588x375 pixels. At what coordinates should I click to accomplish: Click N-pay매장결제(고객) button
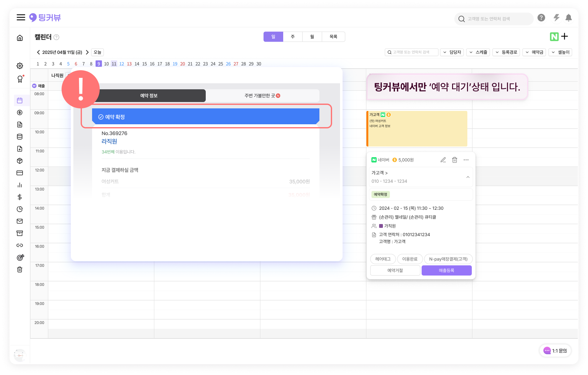448,259
